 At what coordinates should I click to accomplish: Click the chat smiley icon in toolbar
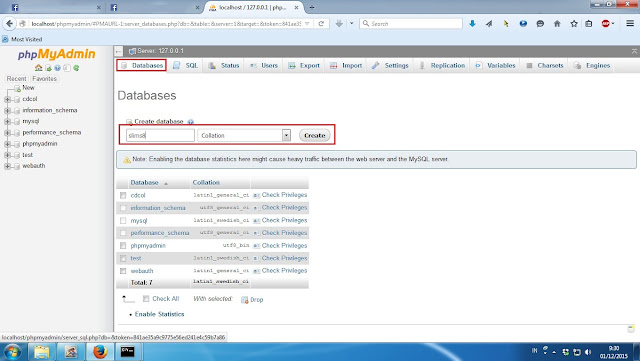pyautogui.click(x=540, y=24)
